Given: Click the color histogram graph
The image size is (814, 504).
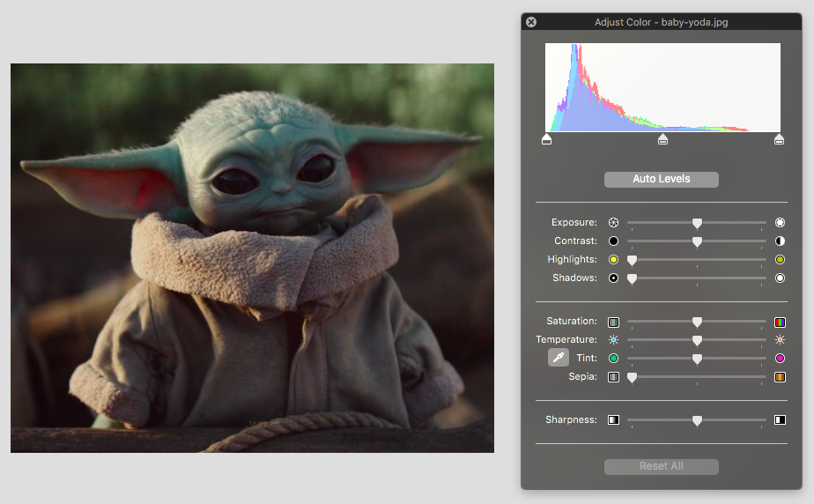Looking at the screenshot, I should coord(662,87).
